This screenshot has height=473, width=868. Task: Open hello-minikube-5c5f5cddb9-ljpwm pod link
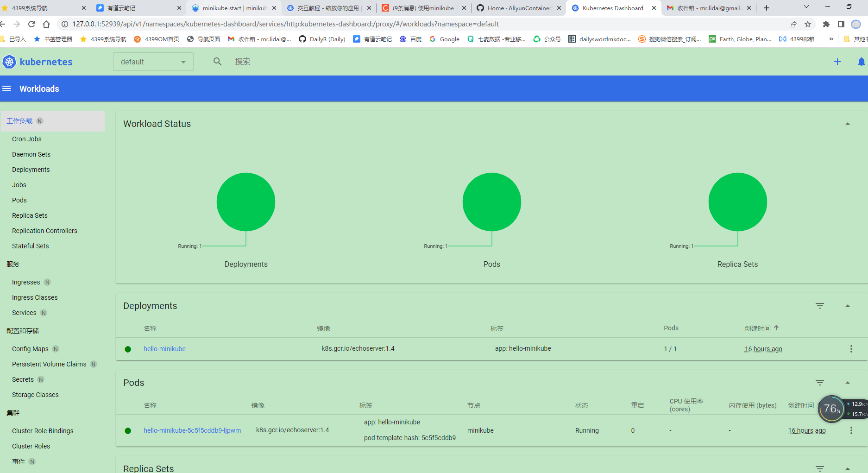[x=192, y=430]
